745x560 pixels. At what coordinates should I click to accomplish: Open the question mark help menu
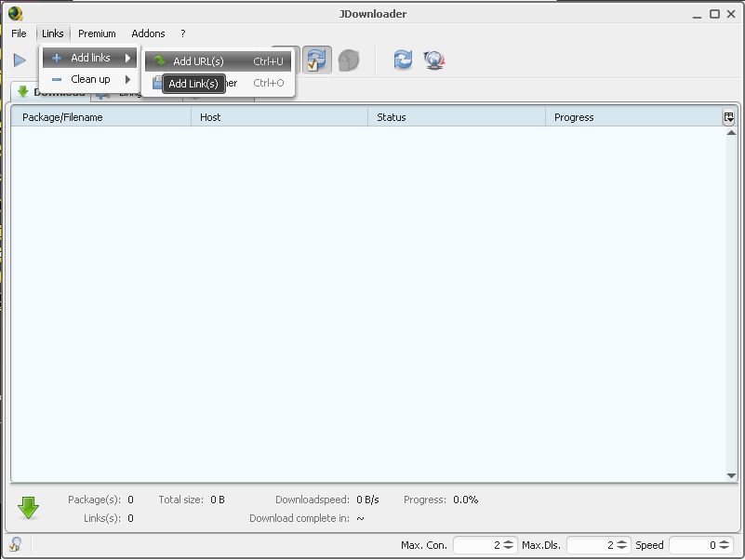[183, 33]
